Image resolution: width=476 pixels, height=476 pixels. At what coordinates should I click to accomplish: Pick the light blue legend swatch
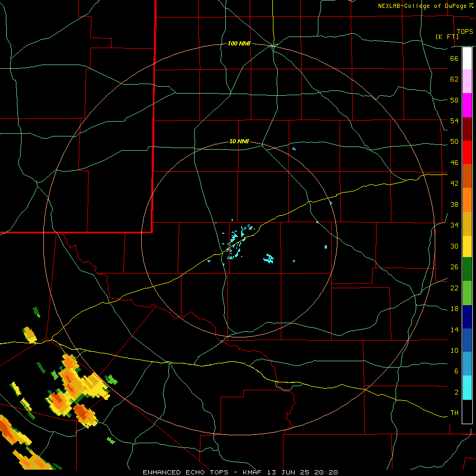[467, 364]
